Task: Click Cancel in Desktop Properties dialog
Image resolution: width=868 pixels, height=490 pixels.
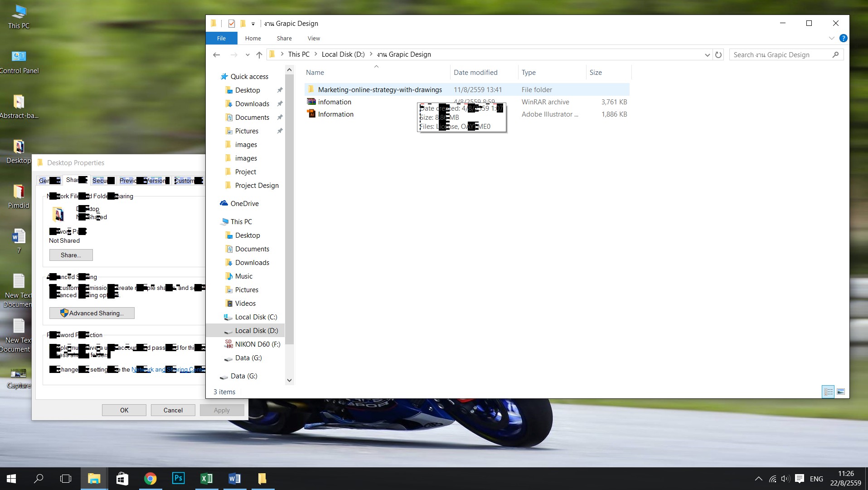Action: coord(173,410)
